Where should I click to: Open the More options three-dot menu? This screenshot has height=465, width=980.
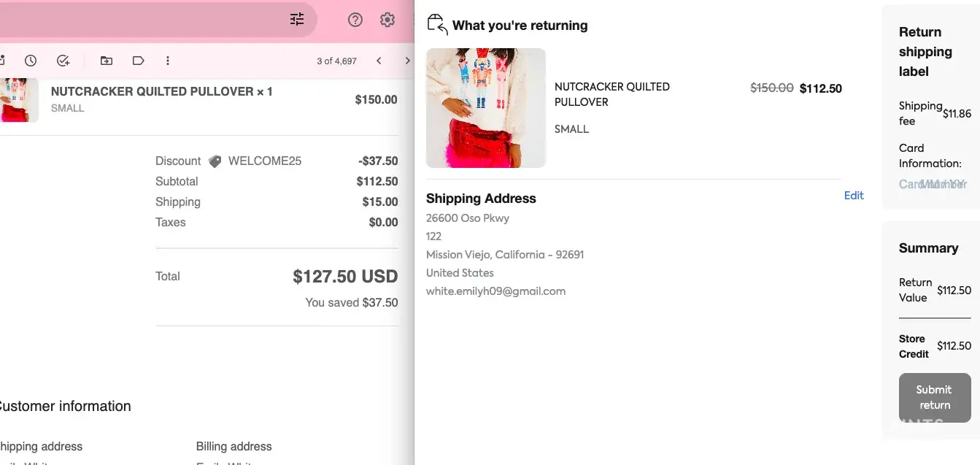click(168, 61)
